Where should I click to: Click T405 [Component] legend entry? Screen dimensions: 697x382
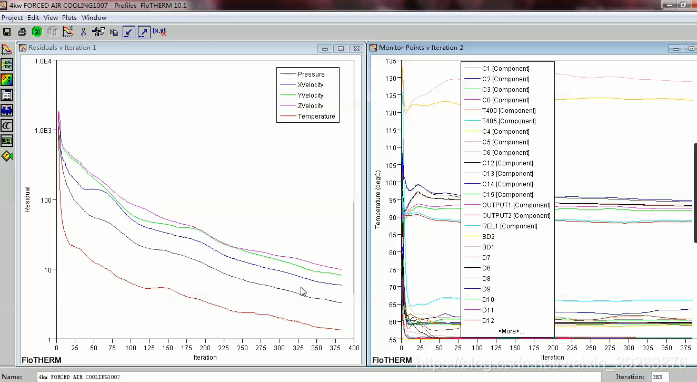pyautogui.click(x=509, y=121)
